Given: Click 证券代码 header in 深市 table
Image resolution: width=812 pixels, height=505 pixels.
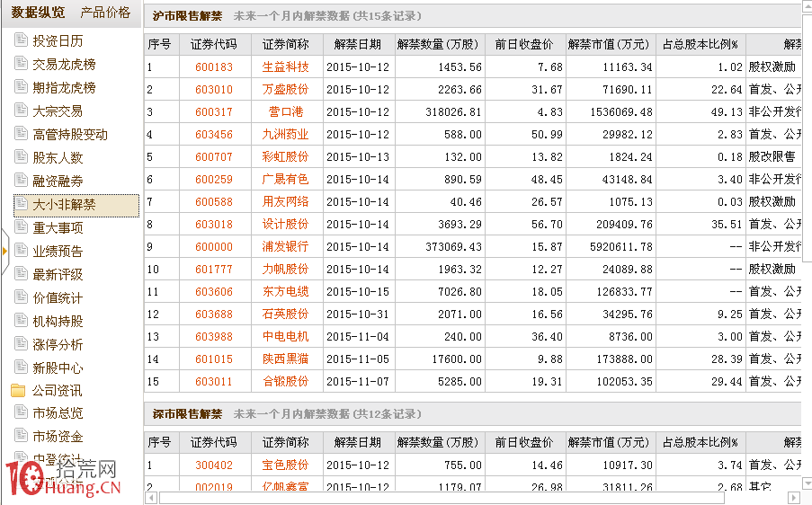Looking at the screenshot, I should click(214, 442).
